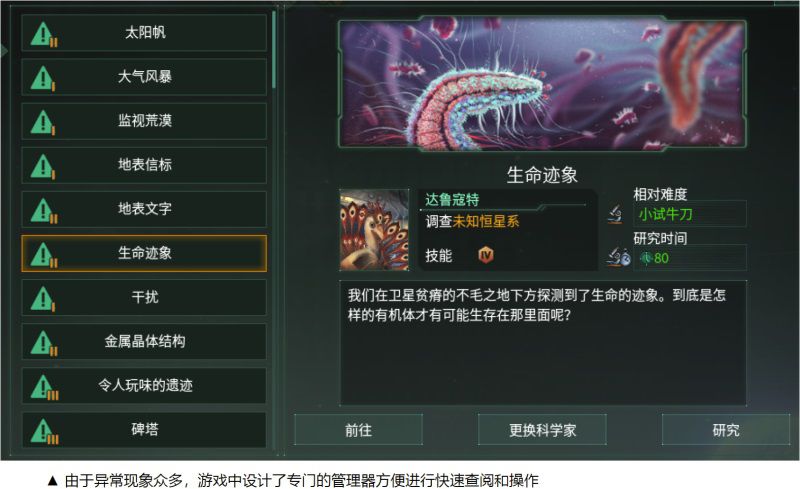The width and height of the screenshot is (800, 489).
Task: Click the scientist peacock portrait
Action: click(374, 230)
